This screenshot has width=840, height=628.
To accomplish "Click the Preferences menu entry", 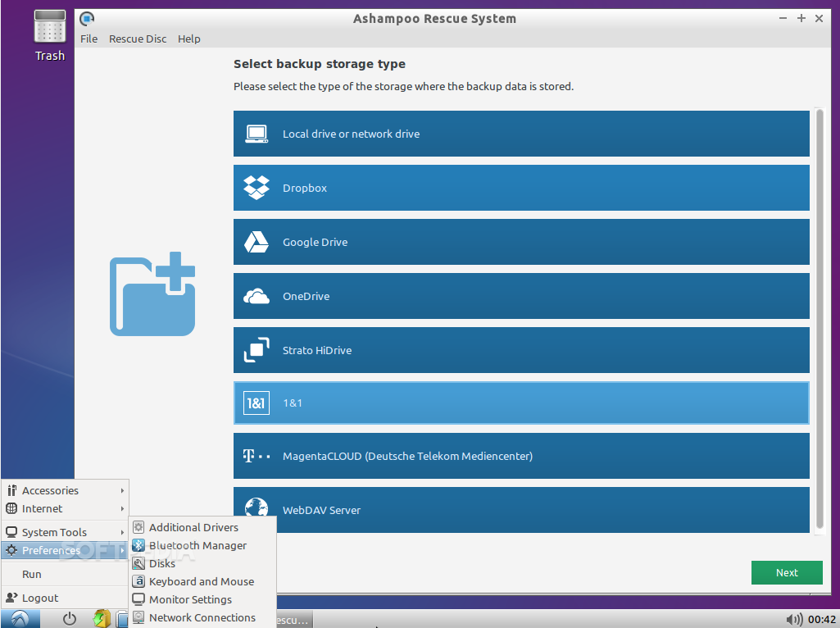I will click(x=65, y=550).
